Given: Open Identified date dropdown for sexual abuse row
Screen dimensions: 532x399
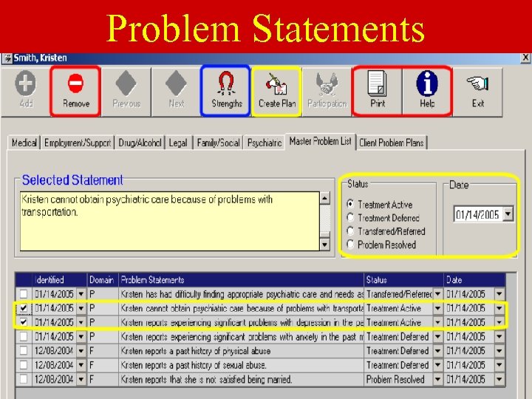Looking at the screenshot, I should (x=81, y=365).
